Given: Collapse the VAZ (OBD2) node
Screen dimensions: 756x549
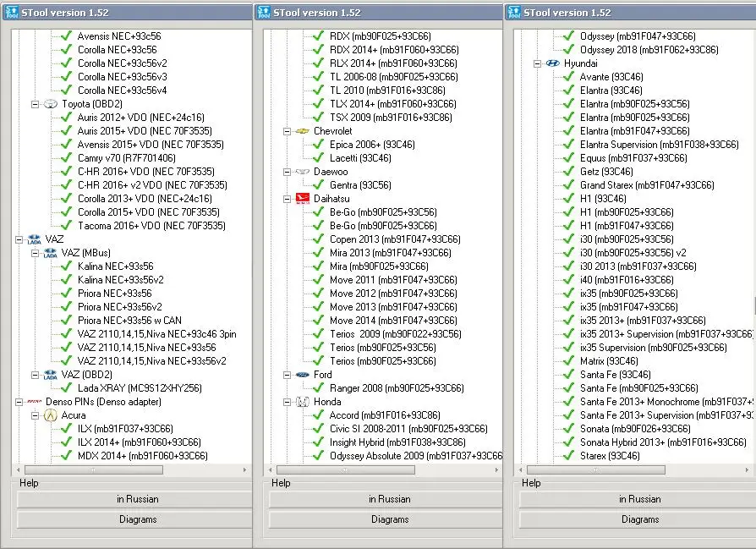Looking at the screenshot, I should click(x=36, y=375).
